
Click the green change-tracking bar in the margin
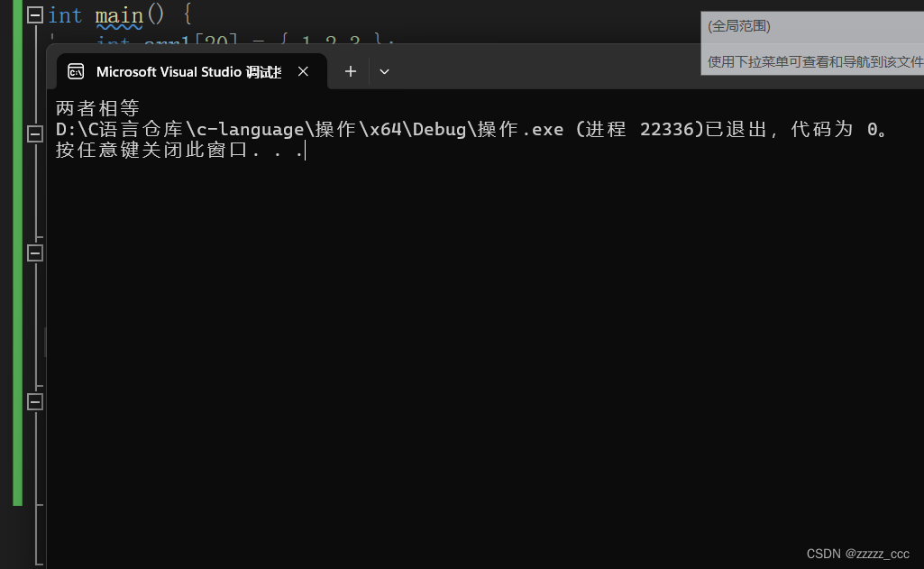(18, 253)
